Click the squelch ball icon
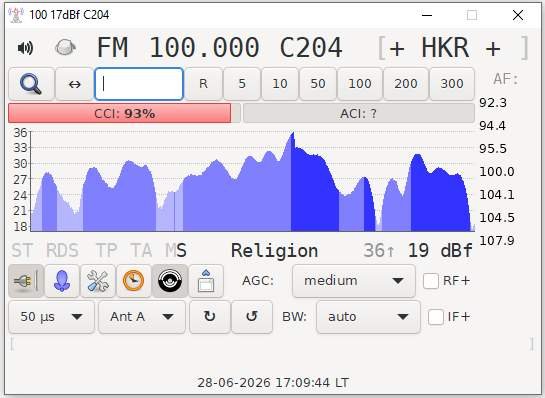The height and width of the screenshot is (398, 545). click(65, 48)
